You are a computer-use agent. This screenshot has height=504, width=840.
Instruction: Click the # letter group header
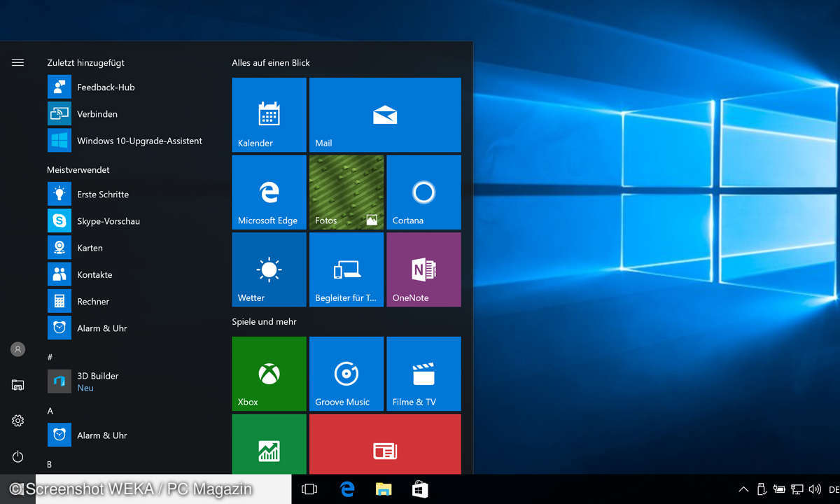pyautogui.click(x=50, y=358)
